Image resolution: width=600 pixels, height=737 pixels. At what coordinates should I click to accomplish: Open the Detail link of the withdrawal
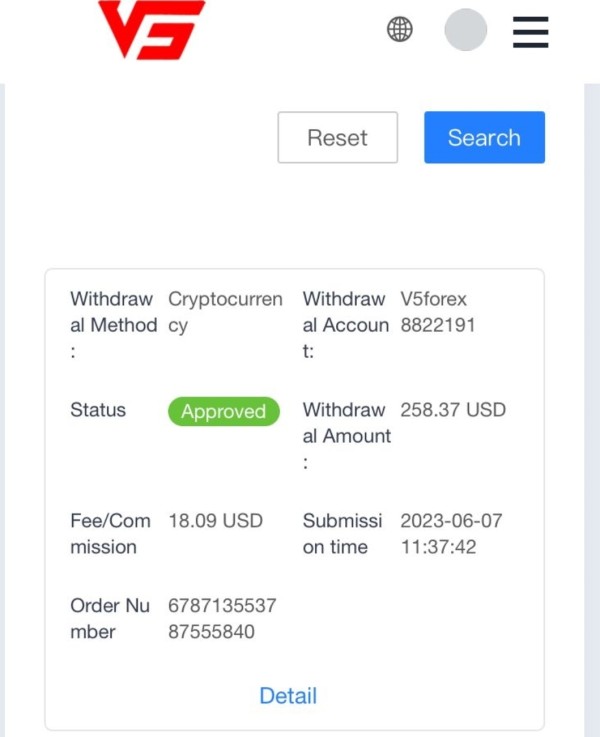(x=288, y=696)
